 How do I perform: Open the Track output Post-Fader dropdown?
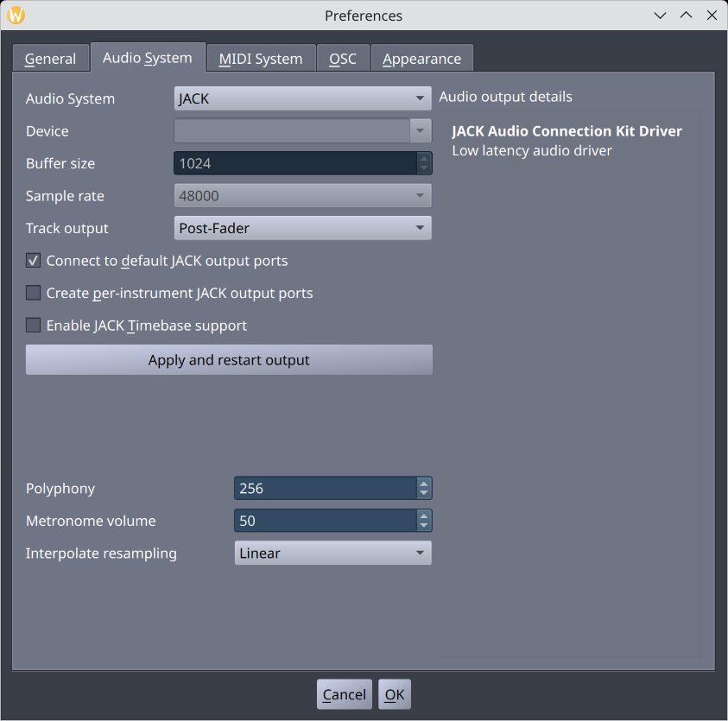tap(303, 228)
